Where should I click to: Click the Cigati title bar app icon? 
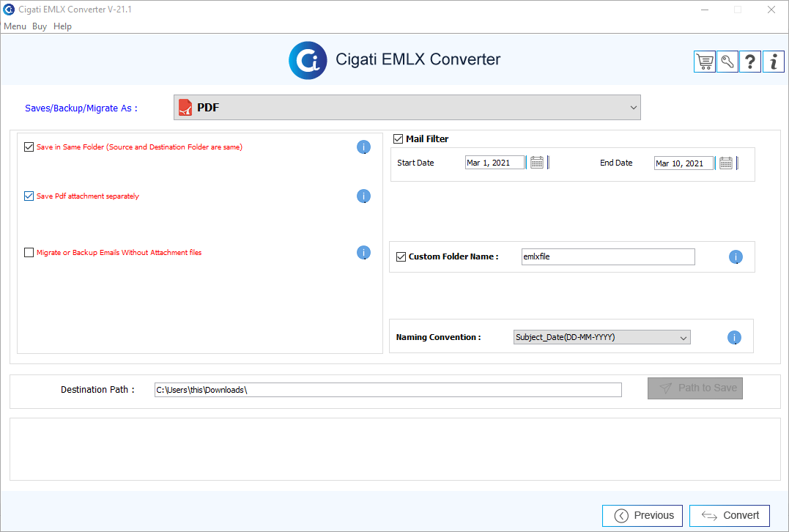tap(9, 9)
